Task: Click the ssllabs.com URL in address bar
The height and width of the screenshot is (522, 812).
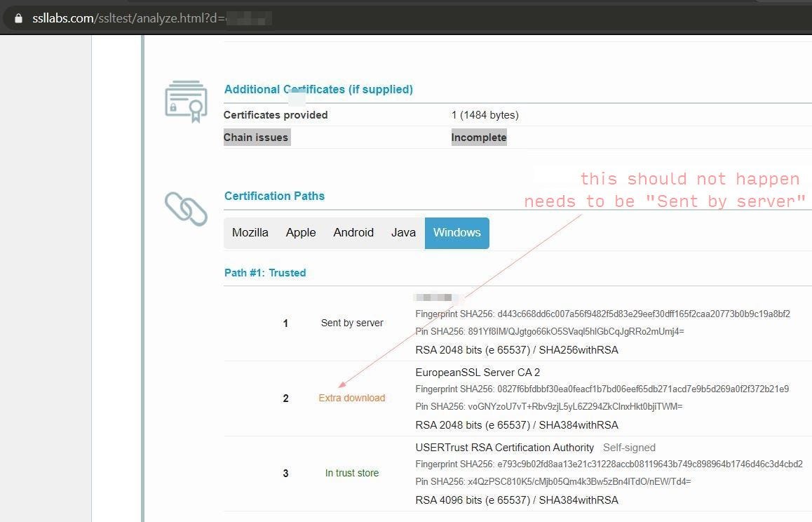Action: 128,19
